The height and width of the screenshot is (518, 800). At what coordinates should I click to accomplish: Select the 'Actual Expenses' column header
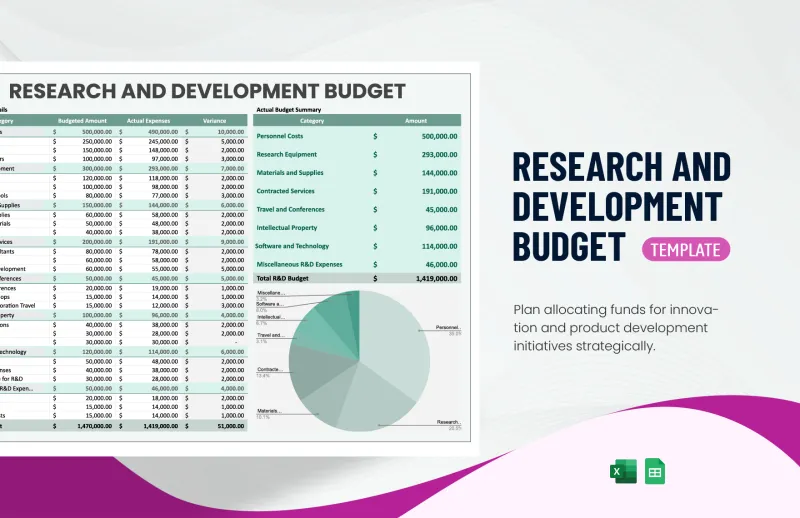[x=148, y=121]
